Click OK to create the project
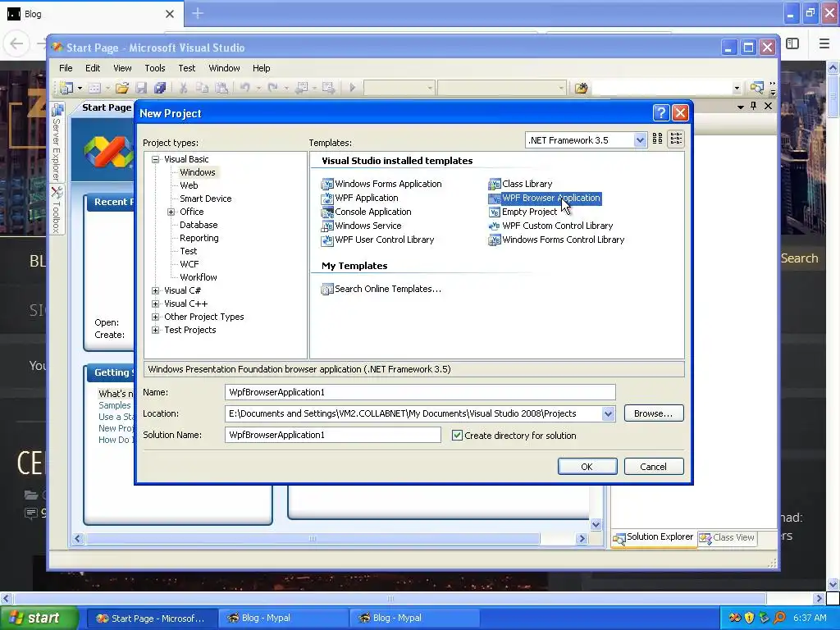Image resolution: width=840 pixels, height=630 pixels. (587, 467)
